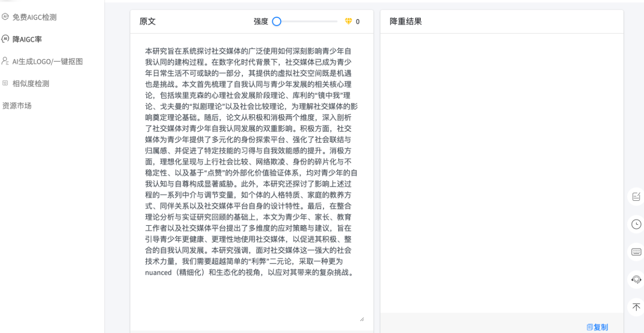Open 资源市场 sidebar entry
This screenshot has height=333, width=644.
pyautogui.click(x=17, y=105)
